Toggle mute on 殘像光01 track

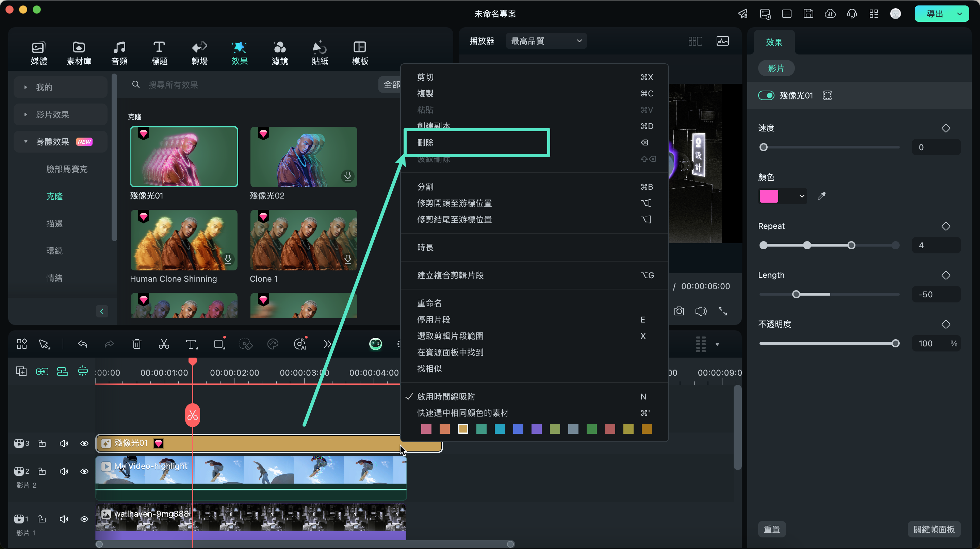click(63, 443)
